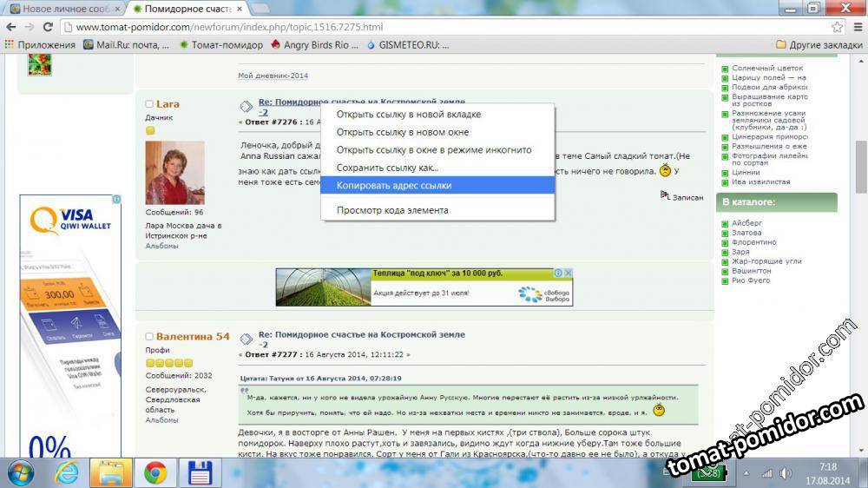Image resolution: width=868 pixels, height=488 pixels.
Task: Open Internet Explorer from the taskbar
Action: (x=67, y=472)
